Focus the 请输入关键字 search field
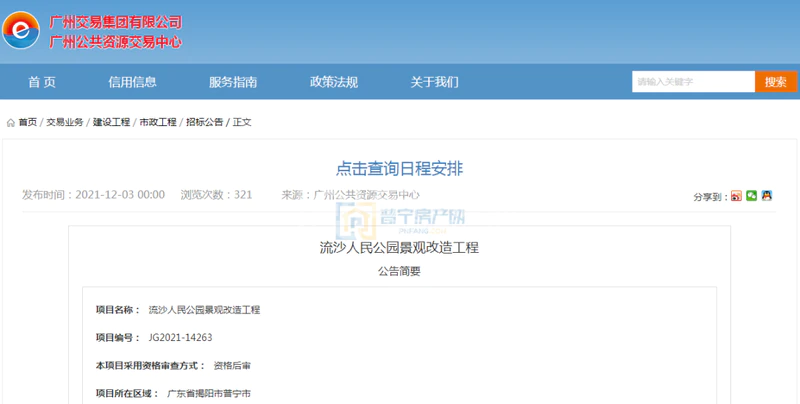 coord(693,82)
